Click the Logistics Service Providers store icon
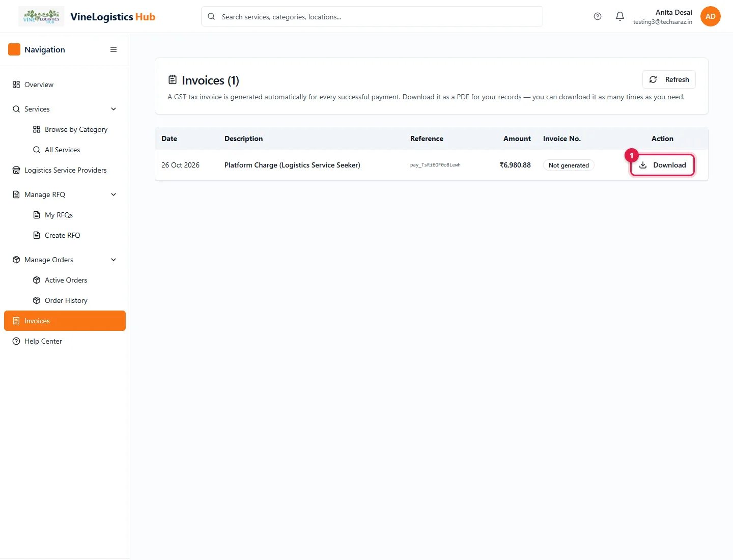 [x=16, y=170]
